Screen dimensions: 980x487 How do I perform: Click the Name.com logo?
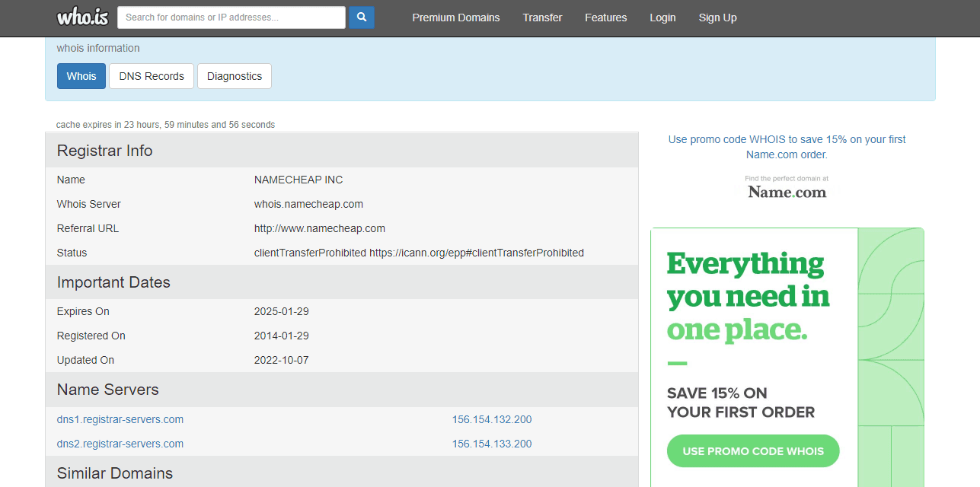[787, 192]
